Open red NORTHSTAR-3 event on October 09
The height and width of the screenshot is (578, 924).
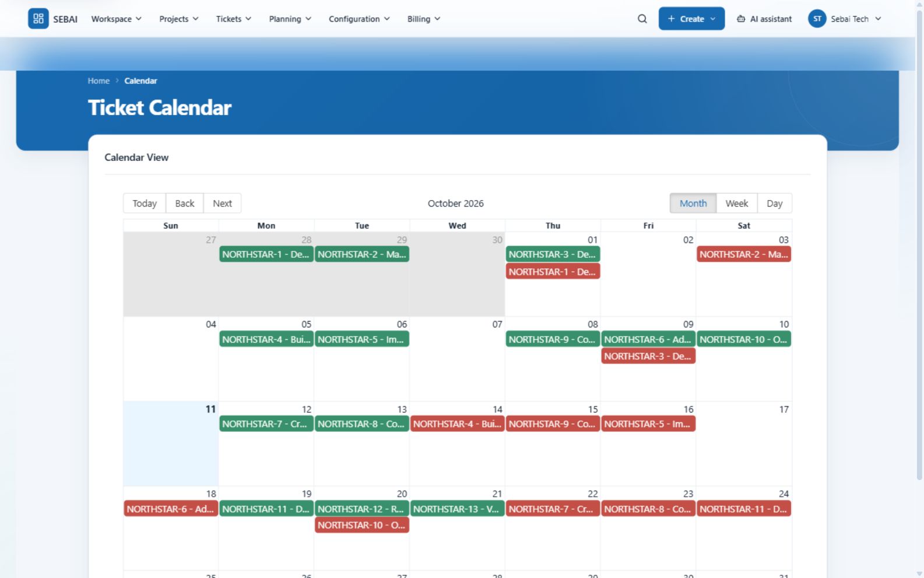(x=648, y=356)
